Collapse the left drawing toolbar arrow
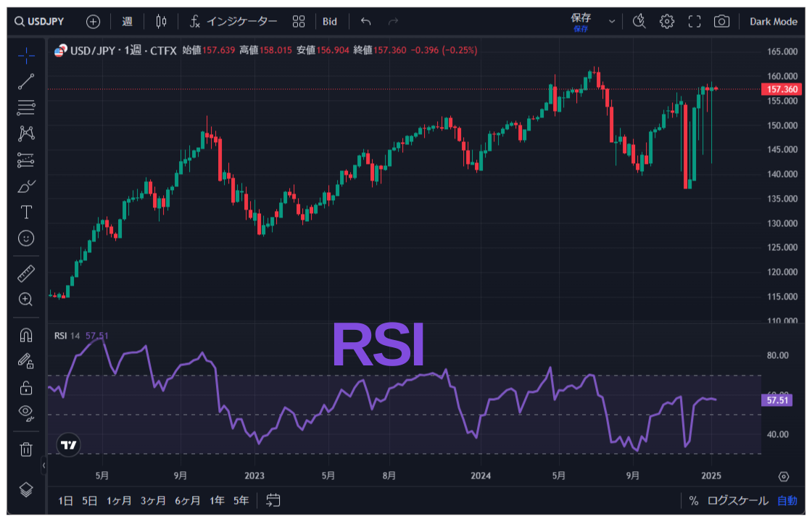This screenshot has width=812, height=522. coord(43,465)
